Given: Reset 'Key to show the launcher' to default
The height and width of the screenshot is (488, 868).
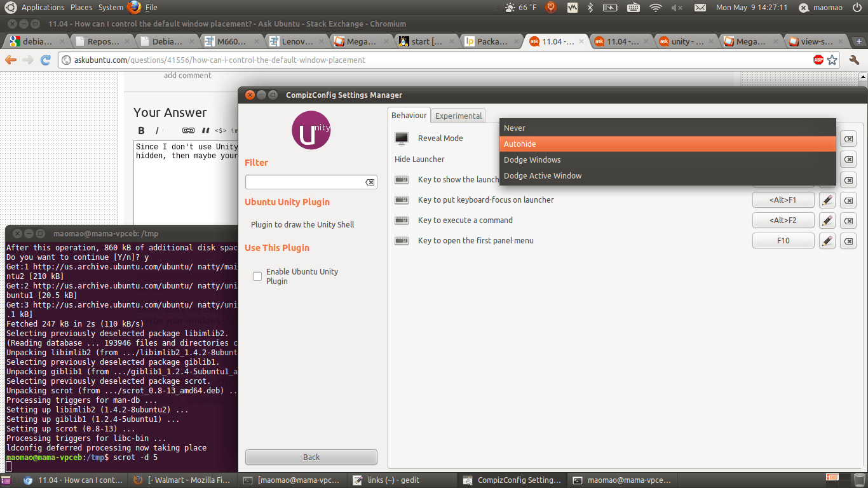Looking at the screenshot, I should pos(848,180).
